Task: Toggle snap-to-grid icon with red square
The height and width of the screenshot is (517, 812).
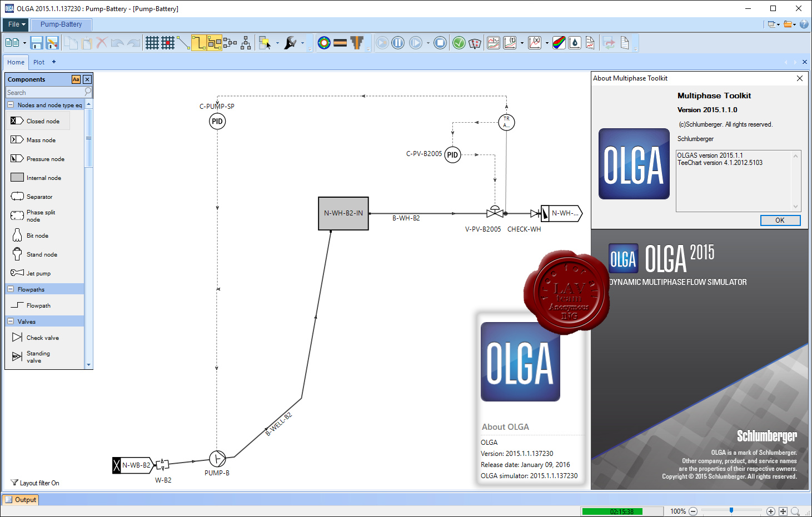Action: [x=168, y=43]
